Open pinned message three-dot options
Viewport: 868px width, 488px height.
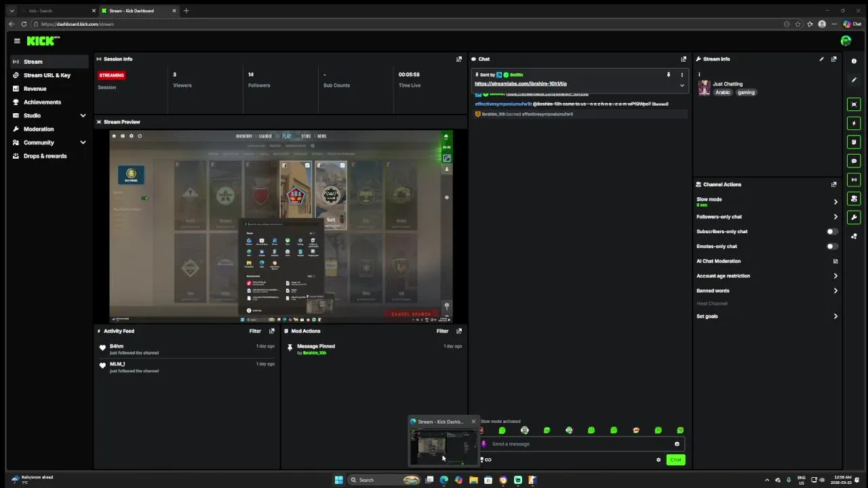tap(682, 75)
